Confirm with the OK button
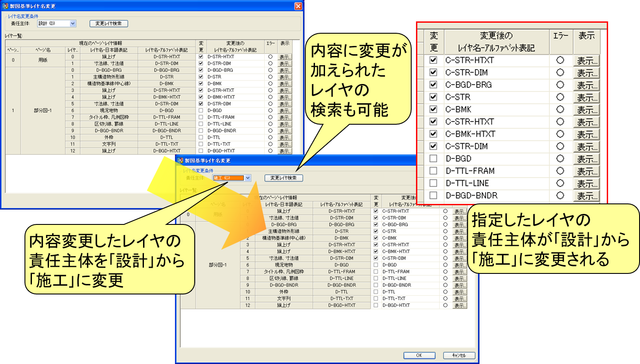This screenshot has width=640, height=364. tap(419, 355)
